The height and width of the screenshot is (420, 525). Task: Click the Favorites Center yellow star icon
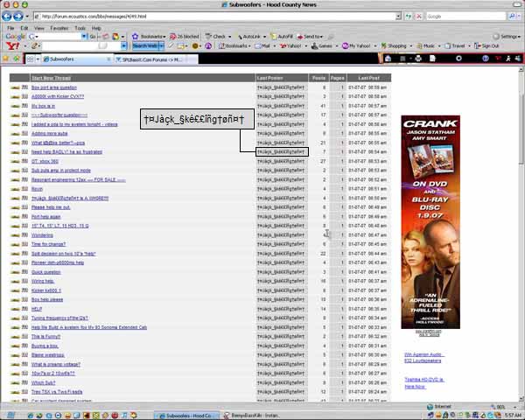coord(5,59)
